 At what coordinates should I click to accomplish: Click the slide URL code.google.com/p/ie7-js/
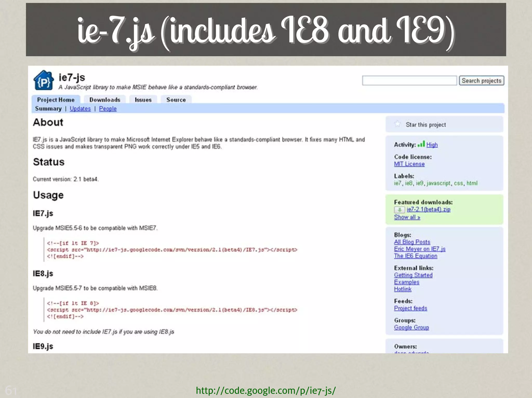pos(266,390)
